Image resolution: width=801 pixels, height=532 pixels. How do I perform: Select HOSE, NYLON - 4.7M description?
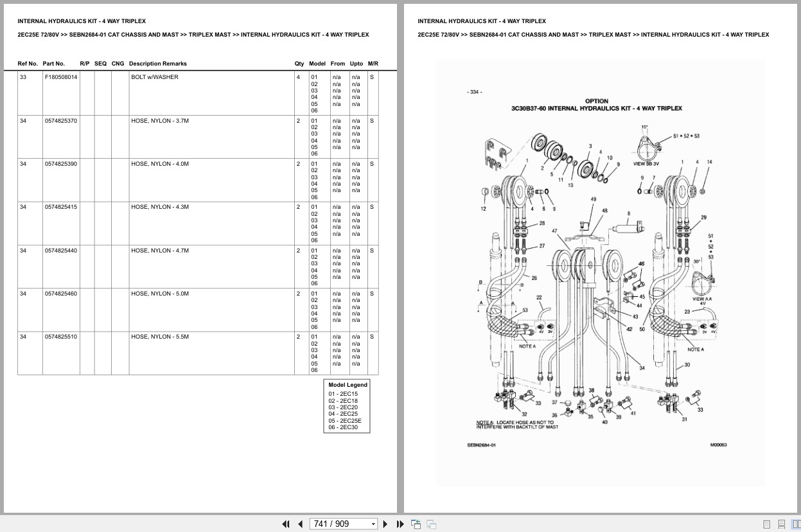pyautogui.click(x=160, y=251)
